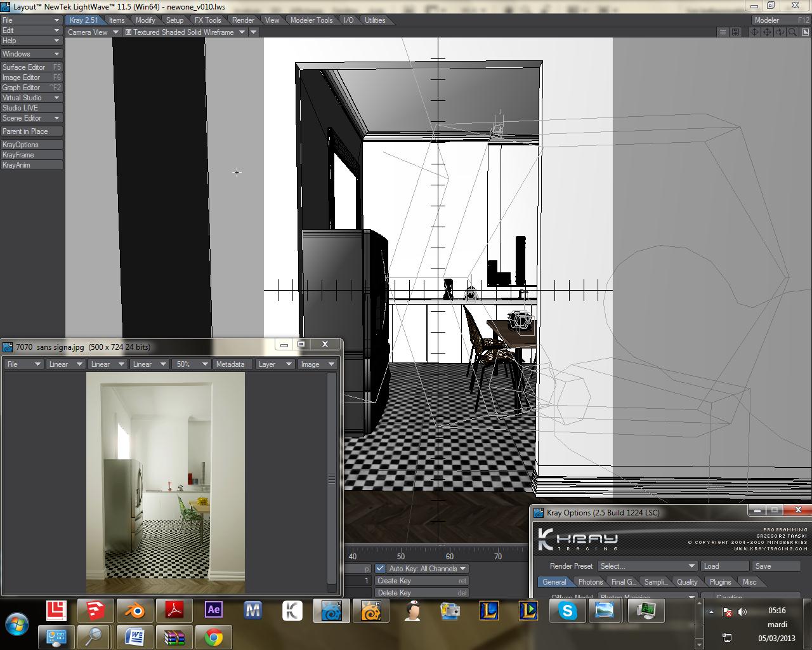Open the Render Preset Select dropdown
The width and height of the screenshot is (812, 650).
click(647, 566)
